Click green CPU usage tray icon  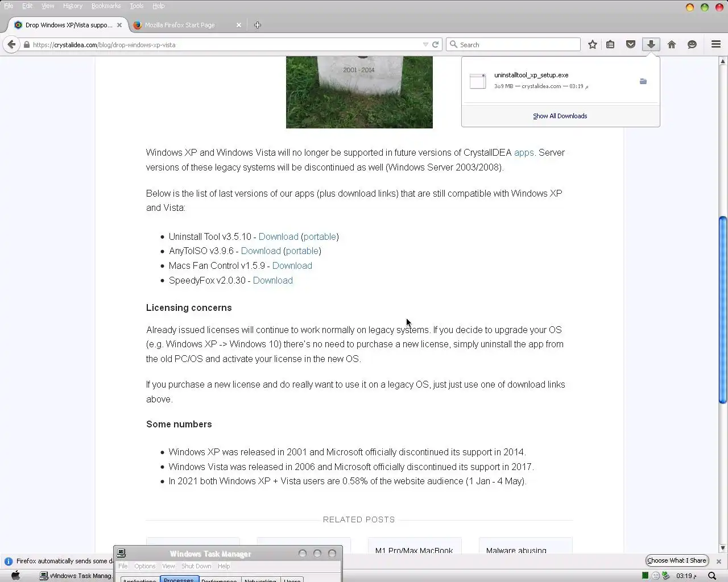[645, 576]
